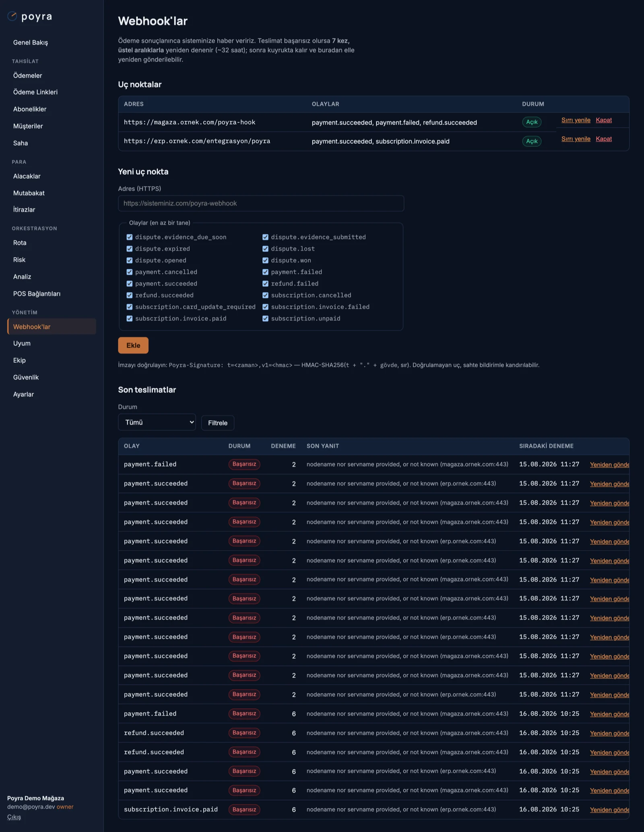Go to Ödemeler page
644x832 pixels.
(27, 76)
